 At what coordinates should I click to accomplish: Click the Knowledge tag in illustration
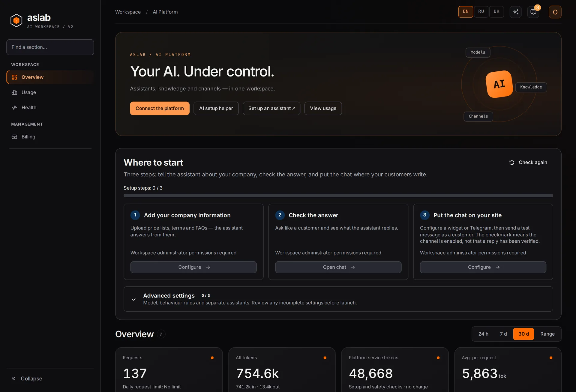531,87
